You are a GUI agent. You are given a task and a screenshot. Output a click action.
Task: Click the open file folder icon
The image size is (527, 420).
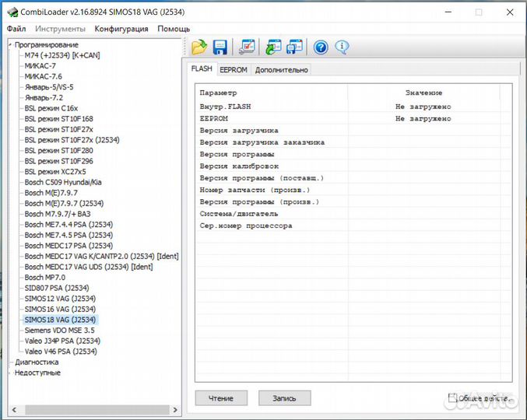click(x=199, y=47)
